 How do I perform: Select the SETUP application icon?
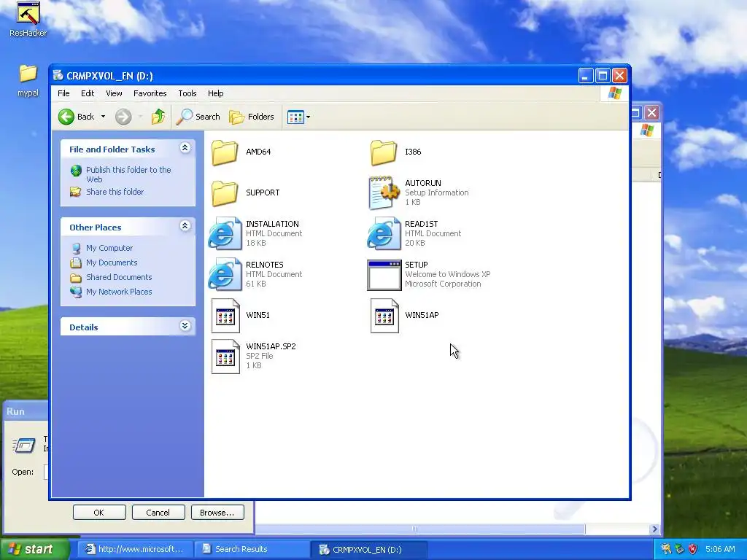coord(384,275)
